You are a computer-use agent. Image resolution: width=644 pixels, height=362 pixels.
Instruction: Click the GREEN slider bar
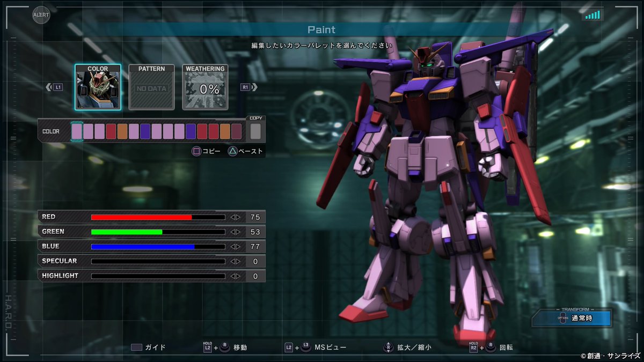158,232
